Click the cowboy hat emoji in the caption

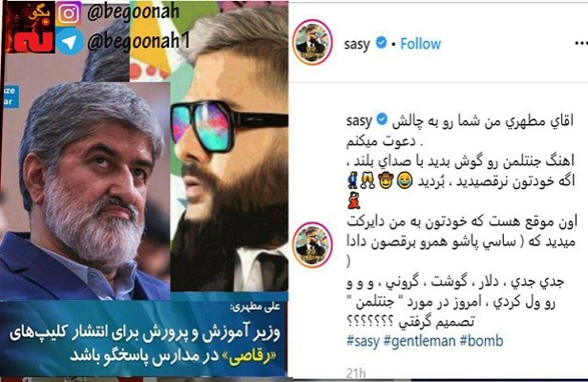(x=386, y=180)
